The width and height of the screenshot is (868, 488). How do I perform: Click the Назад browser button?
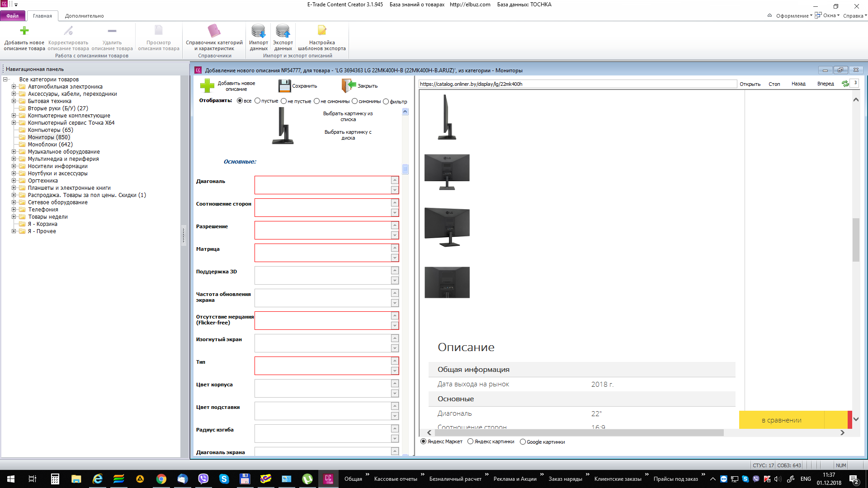point(798,84)
